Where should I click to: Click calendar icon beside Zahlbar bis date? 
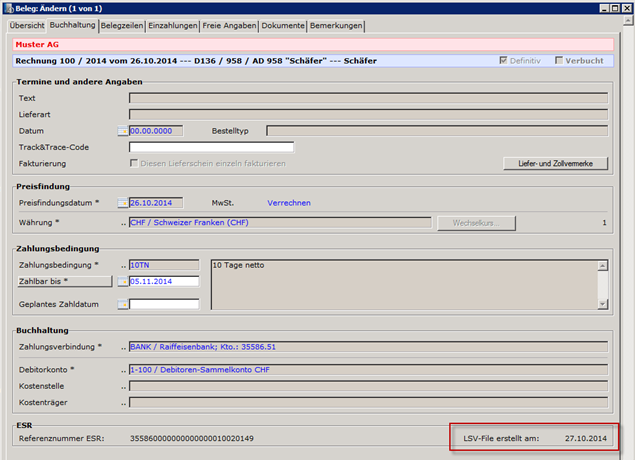pos(123,282)
